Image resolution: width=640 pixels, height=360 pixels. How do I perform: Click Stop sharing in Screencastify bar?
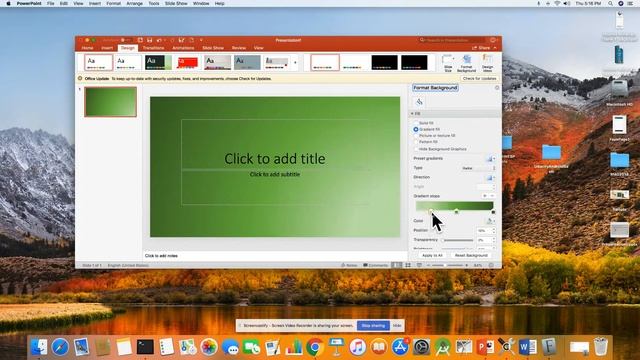(373, 326)
